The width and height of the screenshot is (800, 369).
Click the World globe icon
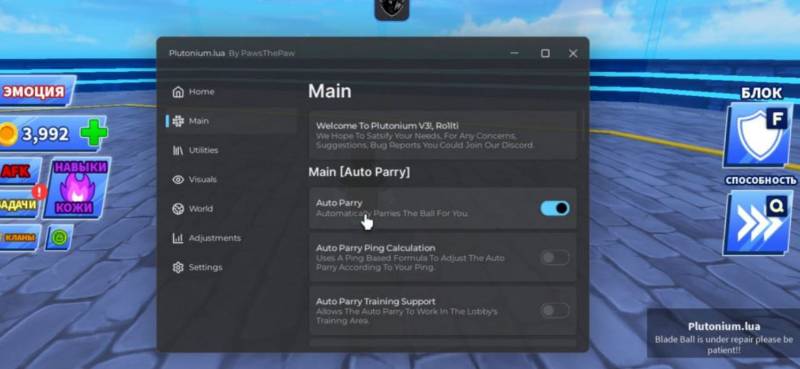click(178, 209)
